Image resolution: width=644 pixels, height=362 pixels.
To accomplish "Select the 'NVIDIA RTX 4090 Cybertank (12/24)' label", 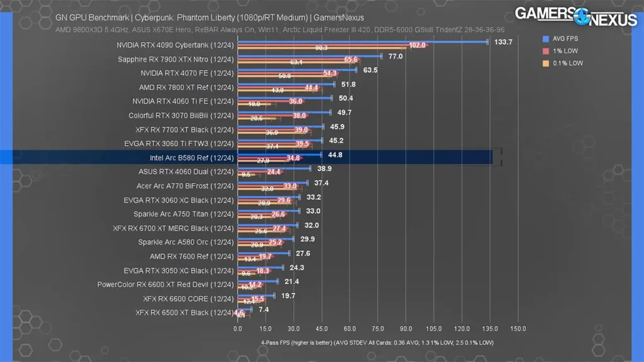I will tap(175, 45).
